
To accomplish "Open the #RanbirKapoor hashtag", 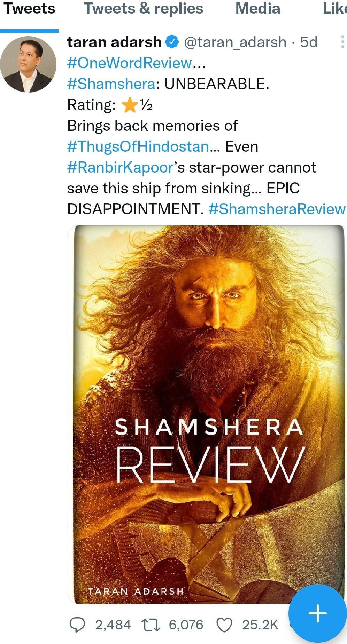I will click(120, 167).
